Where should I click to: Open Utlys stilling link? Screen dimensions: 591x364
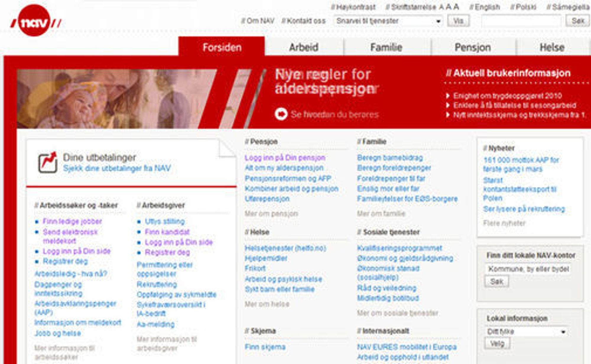[x=165, y=221]
